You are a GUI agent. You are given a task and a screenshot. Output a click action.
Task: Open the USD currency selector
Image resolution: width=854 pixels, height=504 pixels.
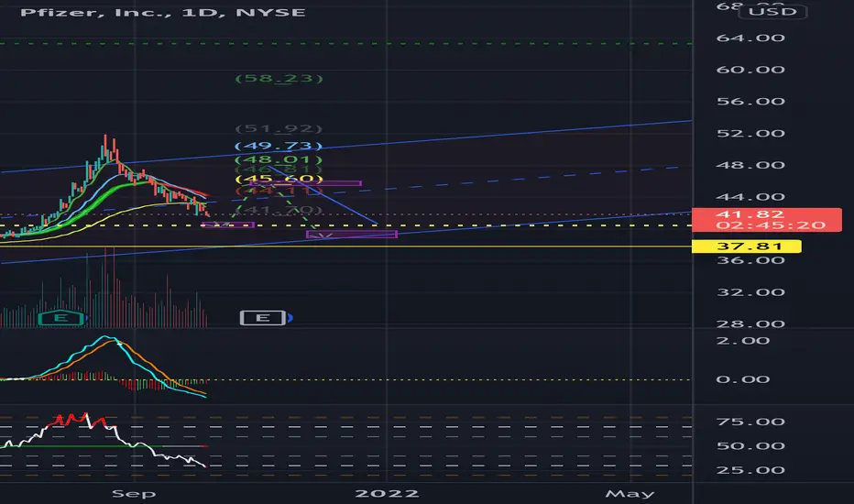coord(772,11)
